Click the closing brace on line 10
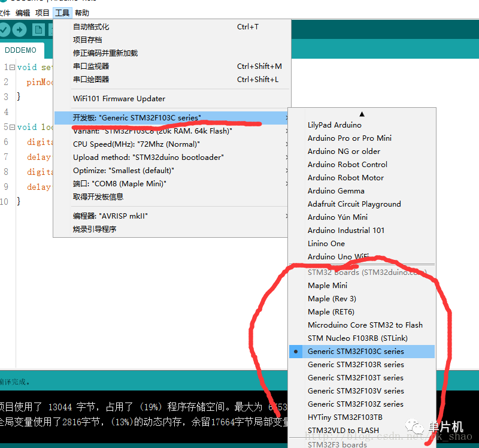The height and width of the screenshot is (448, 479). pos(19,201)
